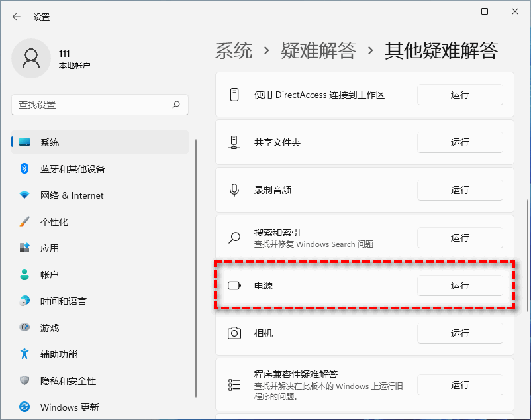Go to 辅助功能 settings

(x=58, y=354)
